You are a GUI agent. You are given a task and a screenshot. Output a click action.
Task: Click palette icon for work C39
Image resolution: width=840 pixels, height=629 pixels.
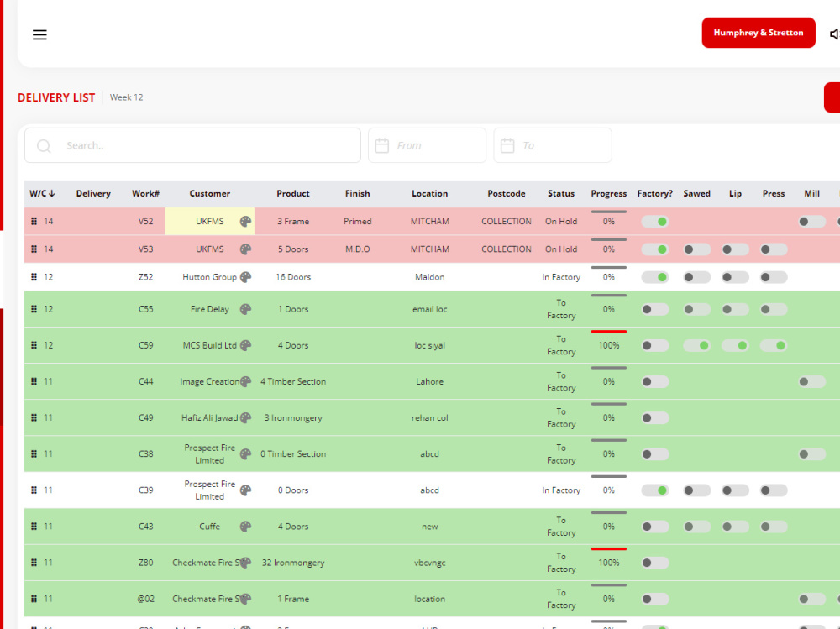point(245,490)
